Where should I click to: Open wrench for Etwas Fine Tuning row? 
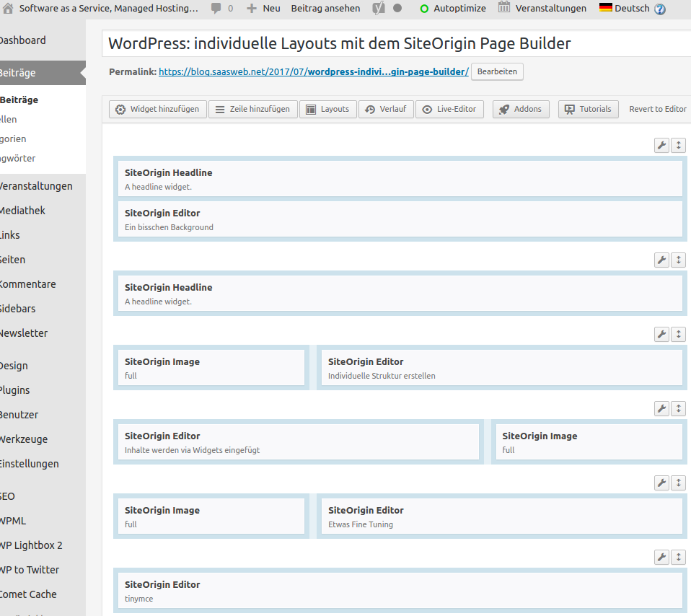tap(661, 483)
